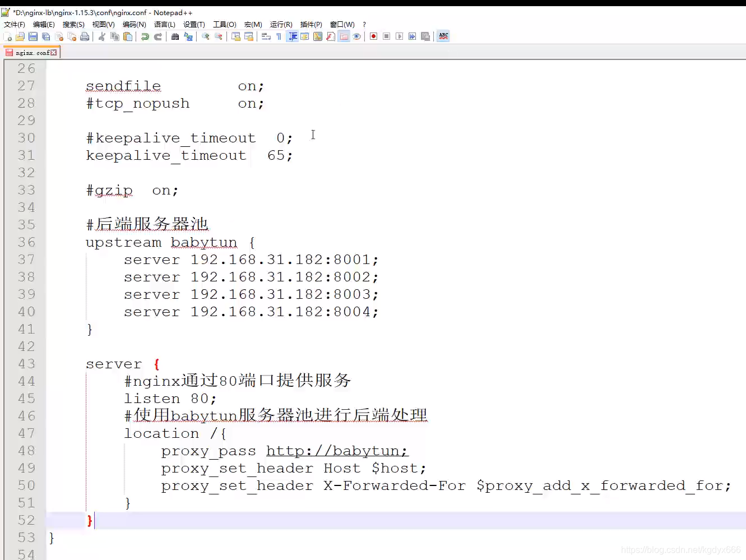This screenshot has width=746, height=560.
Task: Open the 窗口(W) menu
Action: tap(342, 25)
